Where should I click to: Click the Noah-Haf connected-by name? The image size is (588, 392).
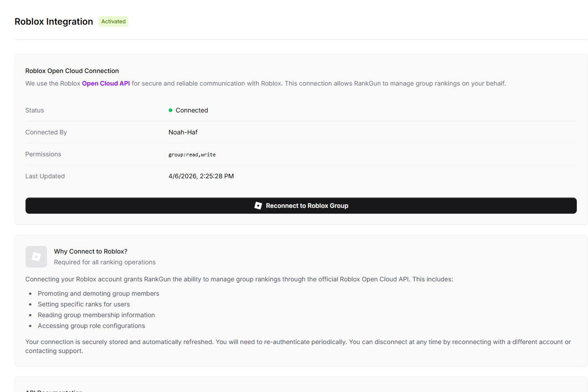click(183, 132)
